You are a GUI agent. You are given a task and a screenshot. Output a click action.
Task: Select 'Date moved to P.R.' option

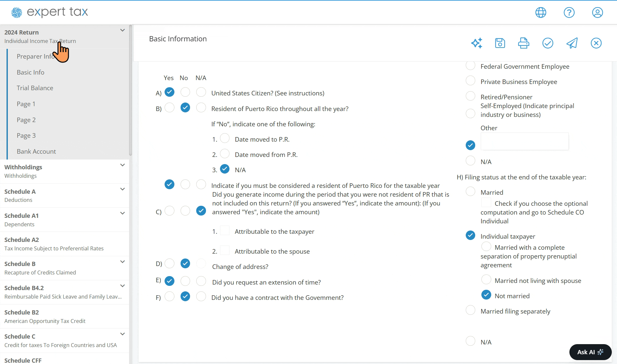click(x=225, y=138)
